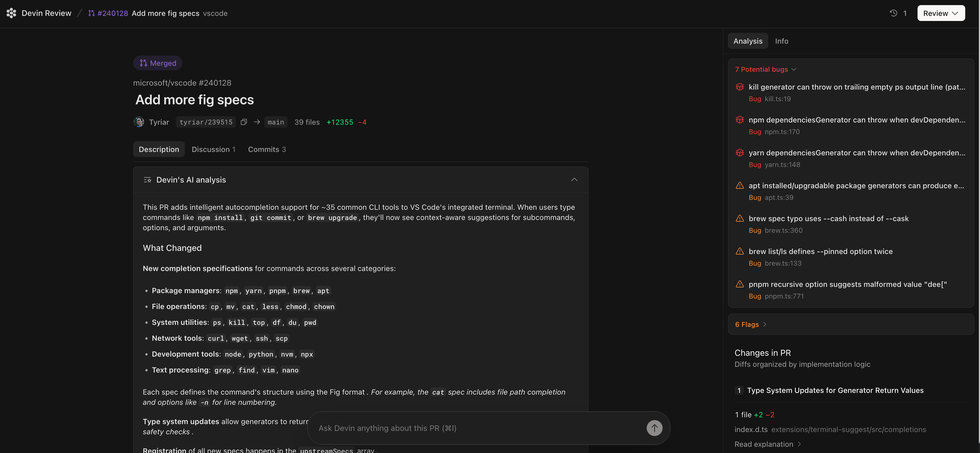Click bug icon for kill generator issue

740,87
